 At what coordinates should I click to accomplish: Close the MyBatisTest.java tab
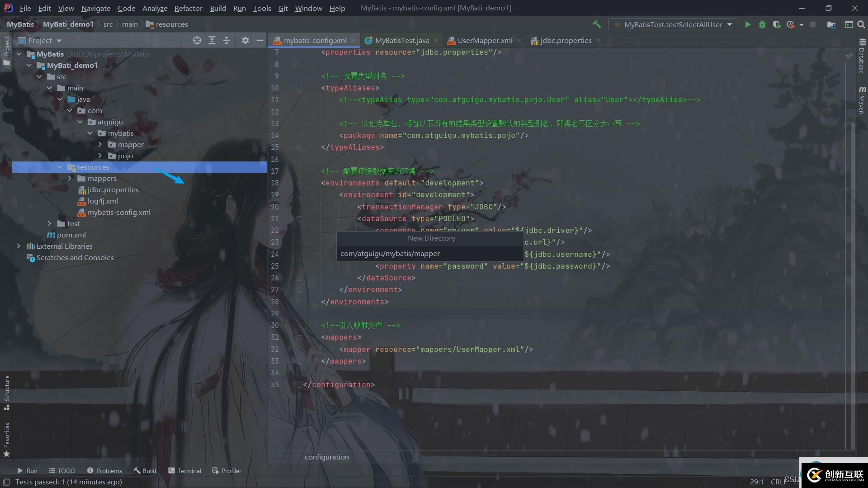coord(436,40)
